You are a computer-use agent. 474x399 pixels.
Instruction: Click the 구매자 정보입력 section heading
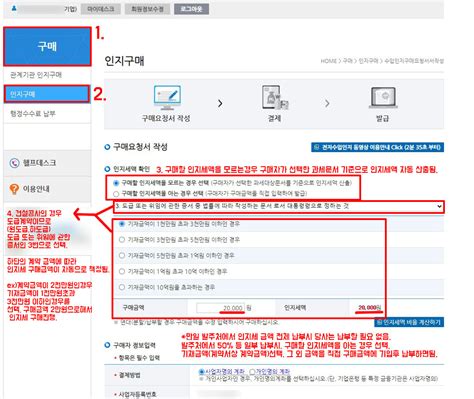tap(134, 345)
